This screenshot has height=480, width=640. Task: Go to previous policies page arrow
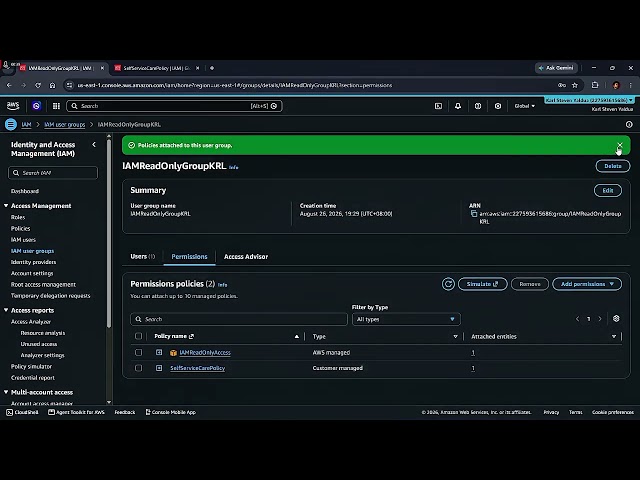(x=577, y=319)
